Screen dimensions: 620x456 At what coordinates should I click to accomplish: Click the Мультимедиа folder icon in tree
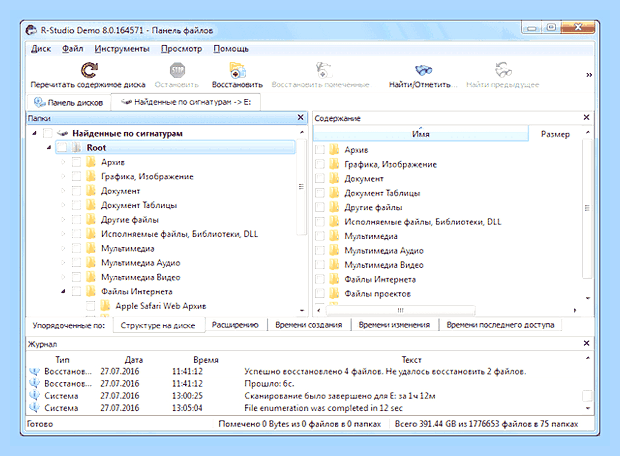(91, 248)
